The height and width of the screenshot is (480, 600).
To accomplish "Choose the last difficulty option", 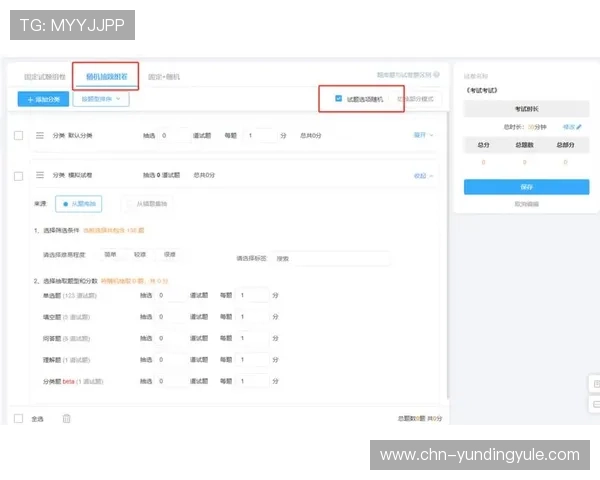I will coord(170,255).
